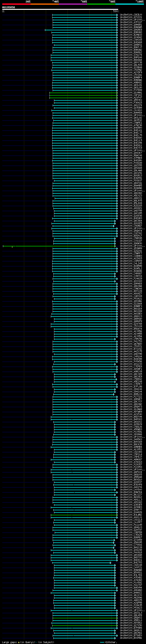Select hit UniRef100_P24629
This screenshot has width=146, height=644.
pos(131,278)
